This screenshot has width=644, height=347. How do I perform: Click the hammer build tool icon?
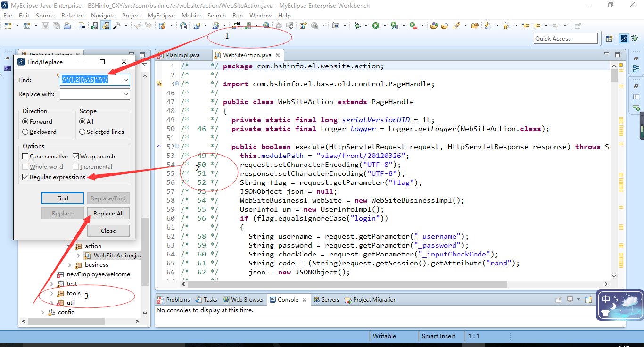[x=116, y=25]
